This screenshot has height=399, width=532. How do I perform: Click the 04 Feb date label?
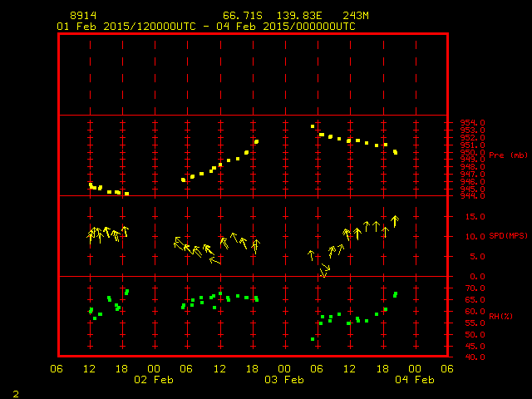point(415,379)
